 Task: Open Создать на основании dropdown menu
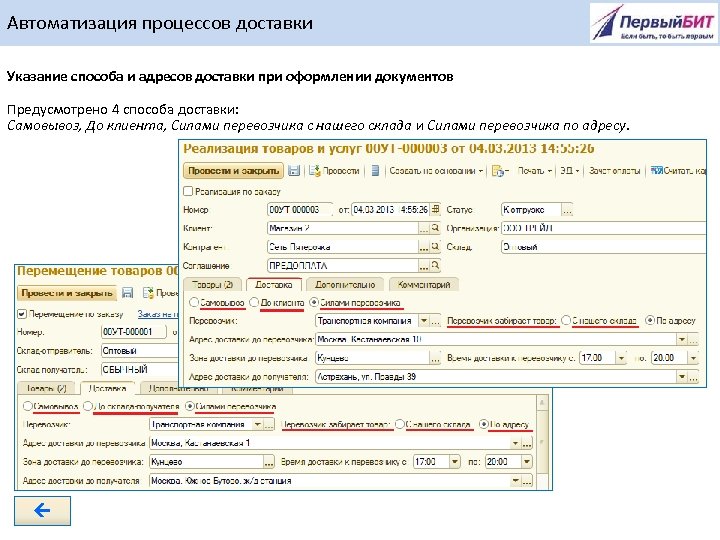tap(436, 171)
